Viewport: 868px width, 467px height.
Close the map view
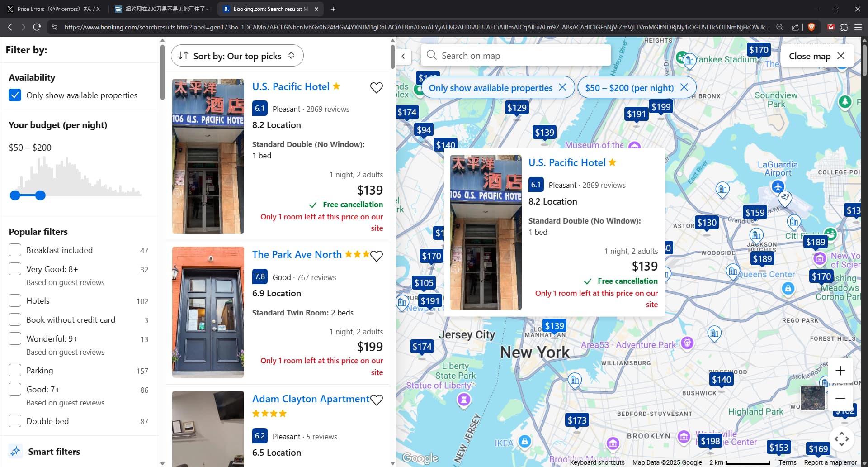tap(816, 56)
